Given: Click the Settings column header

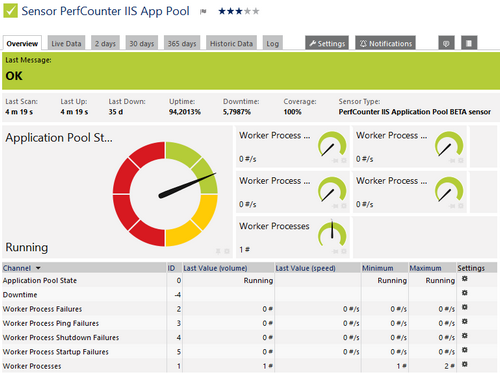Looking at the screenshot, I should (471, 268).
